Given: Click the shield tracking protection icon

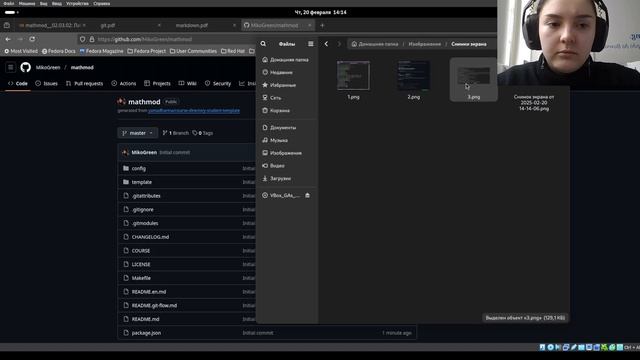Looking at the screenshot, I should coord(82,39).
